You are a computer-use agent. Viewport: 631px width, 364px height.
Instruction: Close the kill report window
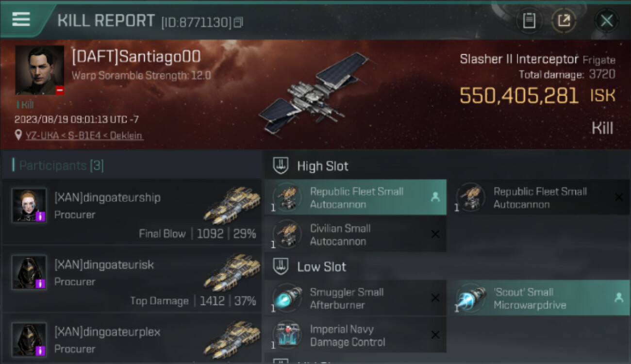click(x=607, y=20)
